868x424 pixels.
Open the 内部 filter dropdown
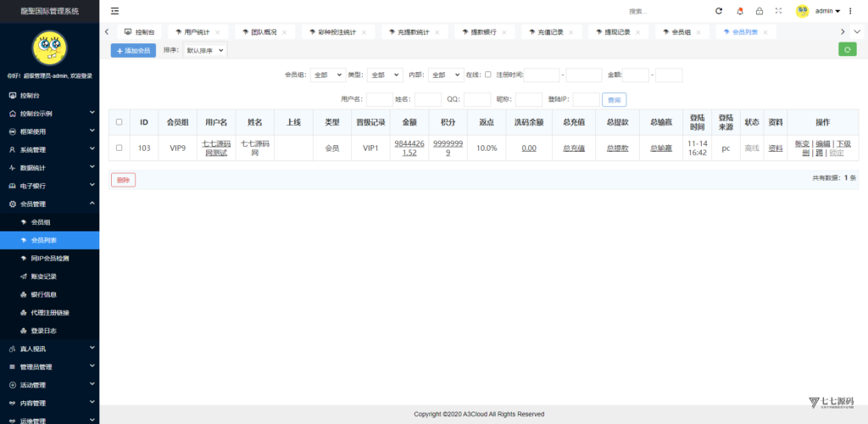click(446, 75)
